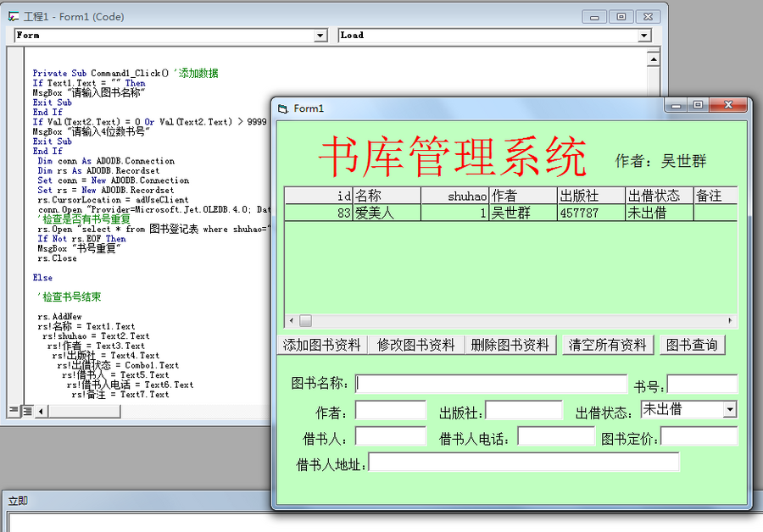Click the left arrow of the code horizontal scrollbar
The height and width of the screenshot is (532, 763).
pyautogui.click(x=41, y=411)
